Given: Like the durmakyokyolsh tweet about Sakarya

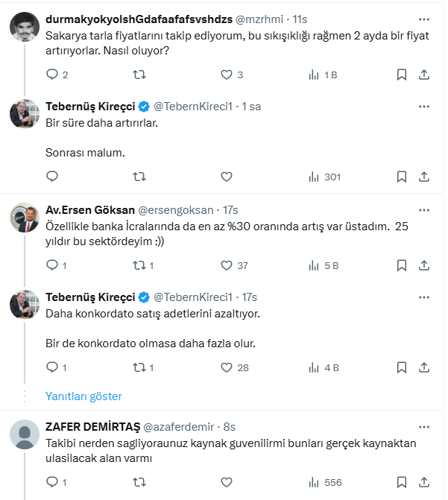Looking at the screenshot, I should tap(227, 75).
